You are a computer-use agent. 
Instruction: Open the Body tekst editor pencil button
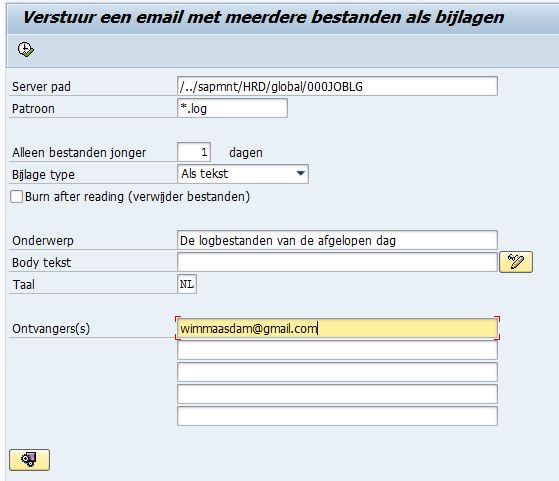(x=516, y=262)
